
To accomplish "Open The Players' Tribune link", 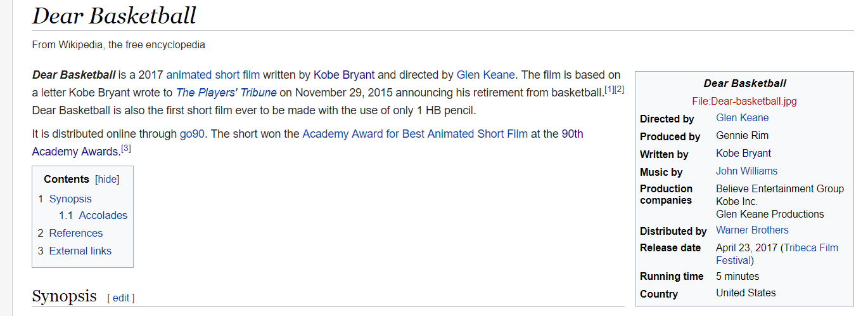I will pos(226,93).
